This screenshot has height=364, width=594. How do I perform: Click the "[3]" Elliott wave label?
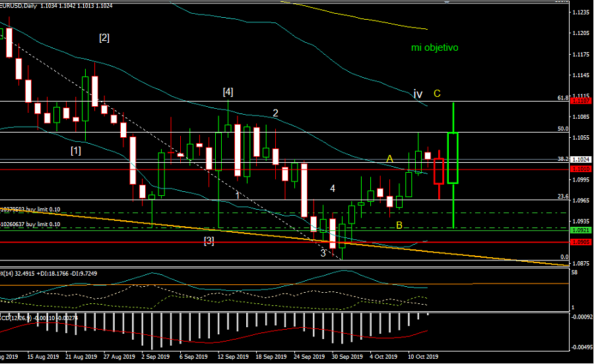(209, 241)
